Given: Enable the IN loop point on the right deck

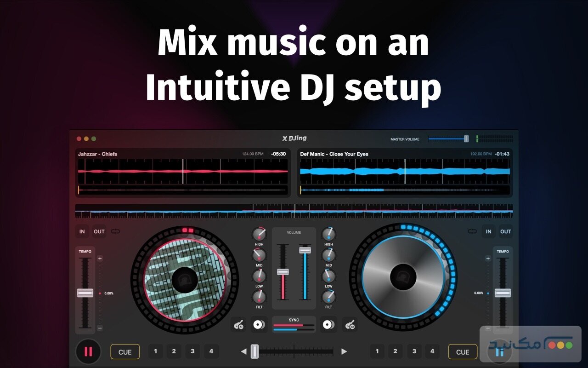Looking at the screenshot, I should pos(488,231).
